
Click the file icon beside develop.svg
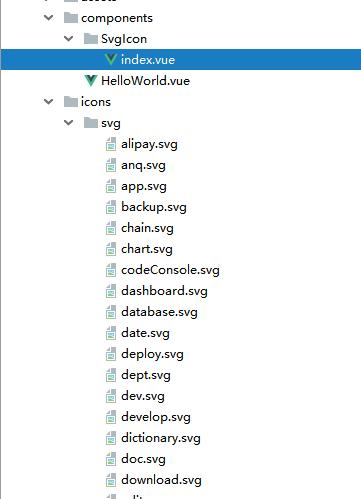pyautogui.click(x=111, y=417)
